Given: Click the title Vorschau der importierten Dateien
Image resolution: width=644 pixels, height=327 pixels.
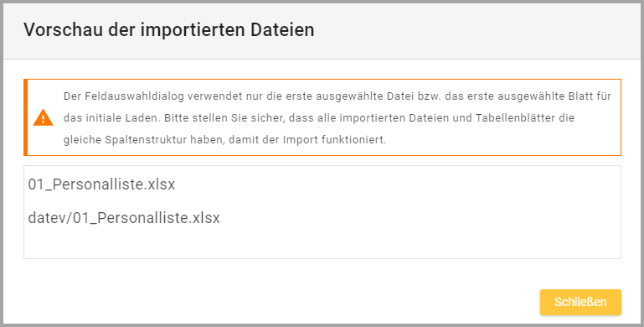Looking at the screenshot, I should [x=169, y=30].
